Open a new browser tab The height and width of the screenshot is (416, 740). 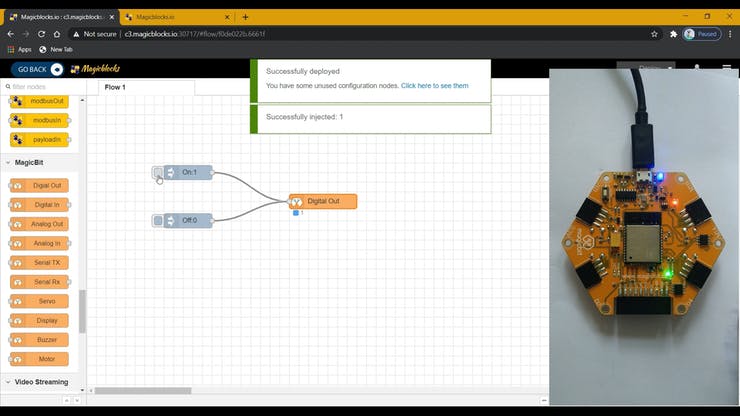click(x=245, y=17)
